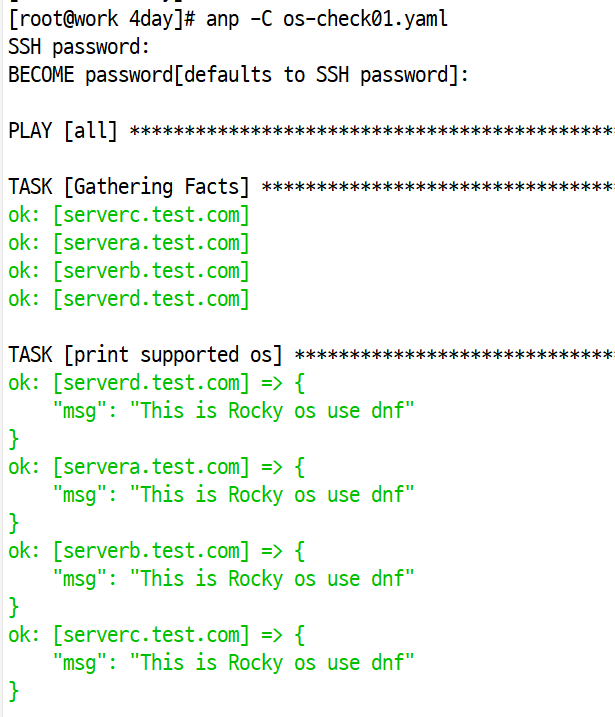The width and height of the screenshot is (615, 717).
Task: Click the anp -C os-check01.yaml command
Action: (x=326, y=19)
